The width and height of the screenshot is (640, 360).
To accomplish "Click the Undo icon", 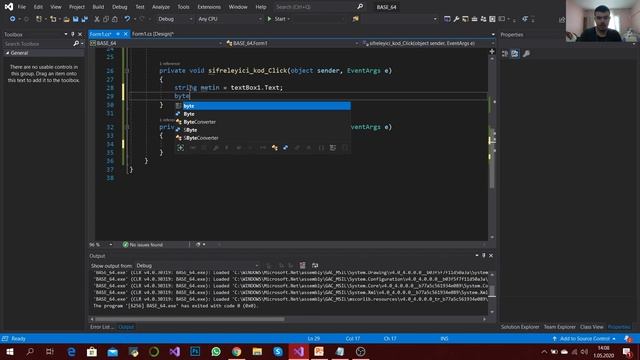I will coord(127,19).
